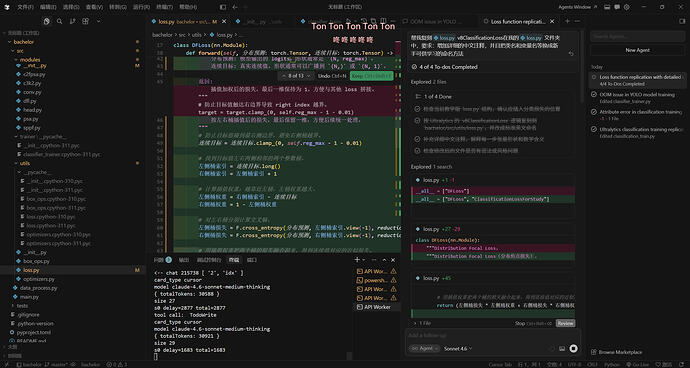Open the chat tab more-options icon

pyautogui.click(x=577, y=21)
